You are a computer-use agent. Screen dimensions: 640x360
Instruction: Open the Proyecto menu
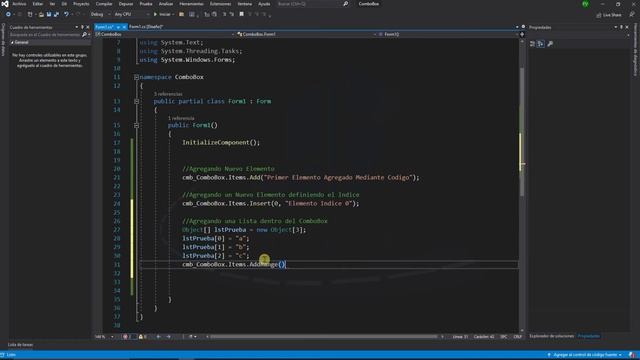(x=81, y=4)
